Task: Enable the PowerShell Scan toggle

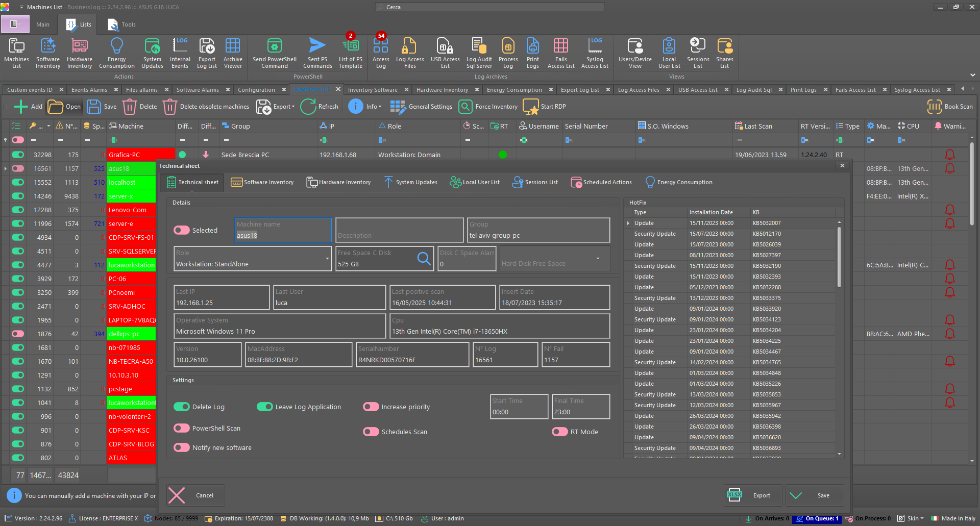Action: pyautogui.click(x=181, y=428)
